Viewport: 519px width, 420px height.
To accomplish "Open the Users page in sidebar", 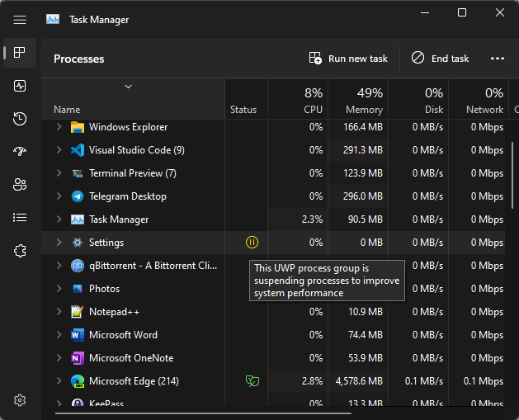I will (x=20, y=184).
